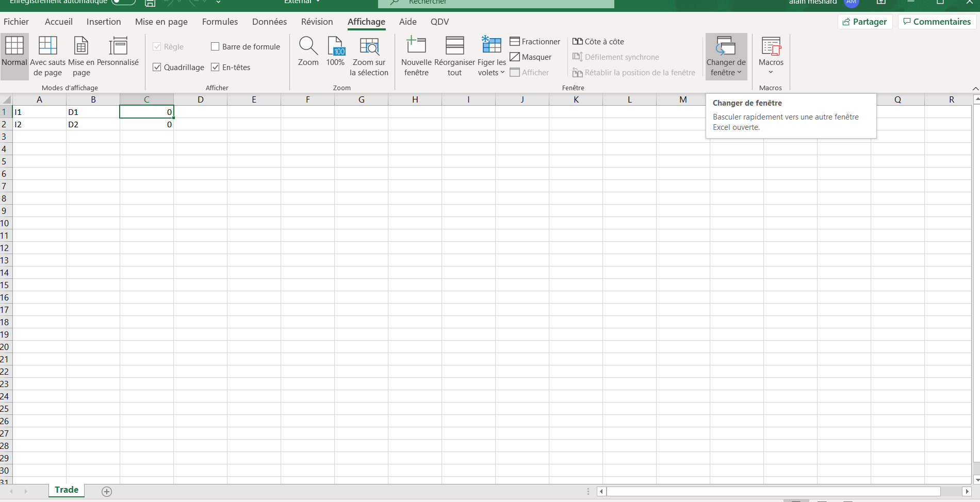Open the Mise en page tab
This screenshot has width=980, height=502.
tap(161, 22)
